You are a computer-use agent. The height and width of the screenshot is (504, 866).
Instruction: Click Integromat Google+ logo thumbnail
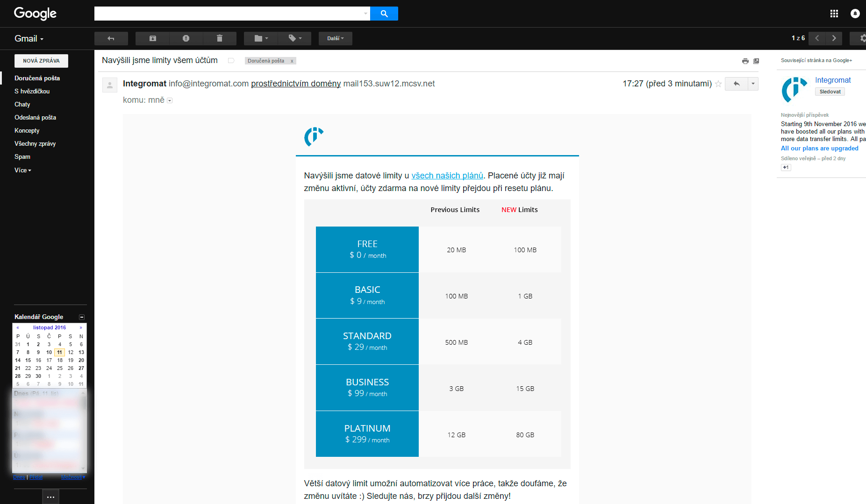[794, 90]
